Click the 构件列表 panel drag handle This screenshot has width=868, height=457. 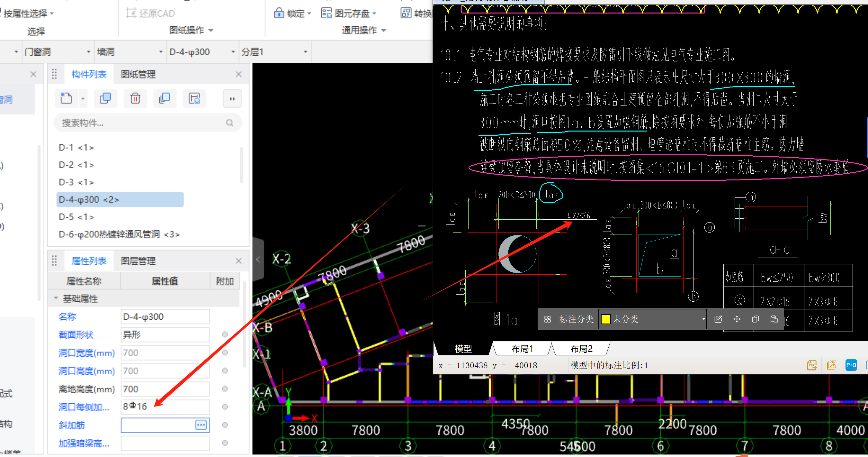[x=55, y=74]
